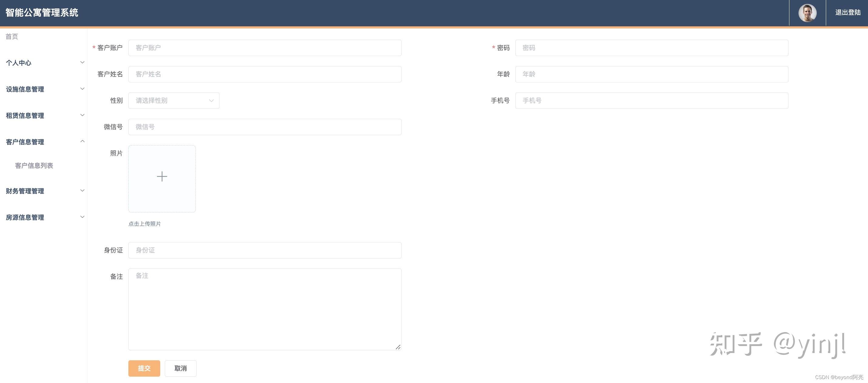Click 退出登陆 to log out
This screenshot has height=383, width=868.
tap(847, 12)
